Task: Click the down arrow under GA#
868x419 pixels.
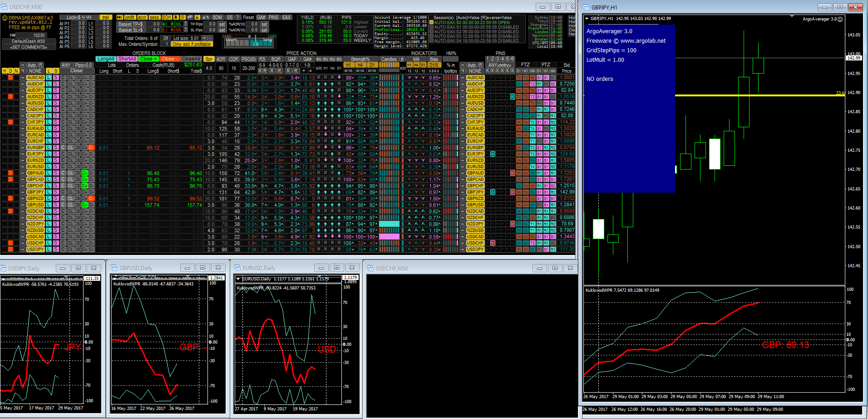Action: pyautogui.click(x=311, y=70)
